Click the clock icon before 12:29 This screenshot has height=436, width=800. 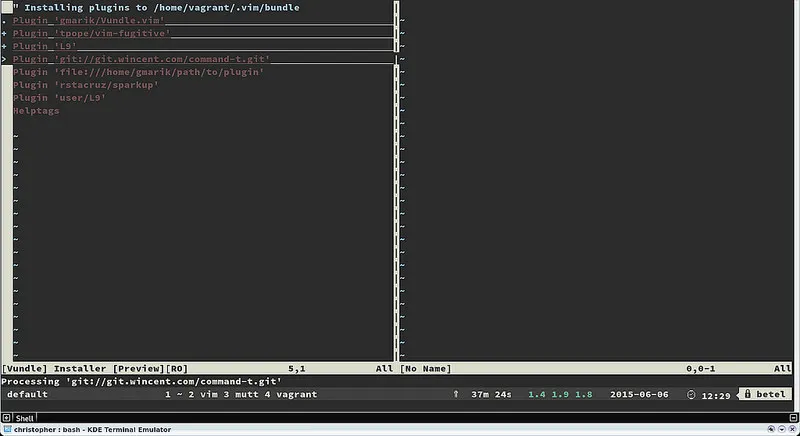[690, 395]
